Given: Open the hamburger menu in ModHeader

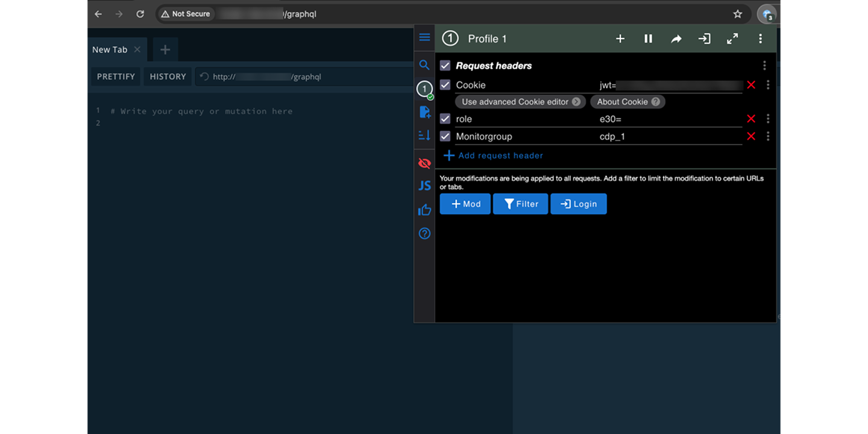Looking at the screenshot, I should (x=424, y=37).
